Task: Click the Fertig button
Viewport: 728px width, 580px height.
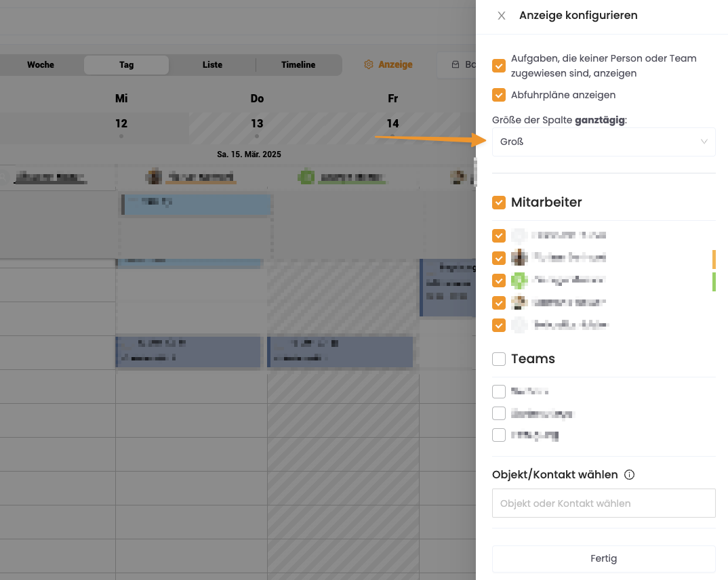Action: click(x=603, y=558)
